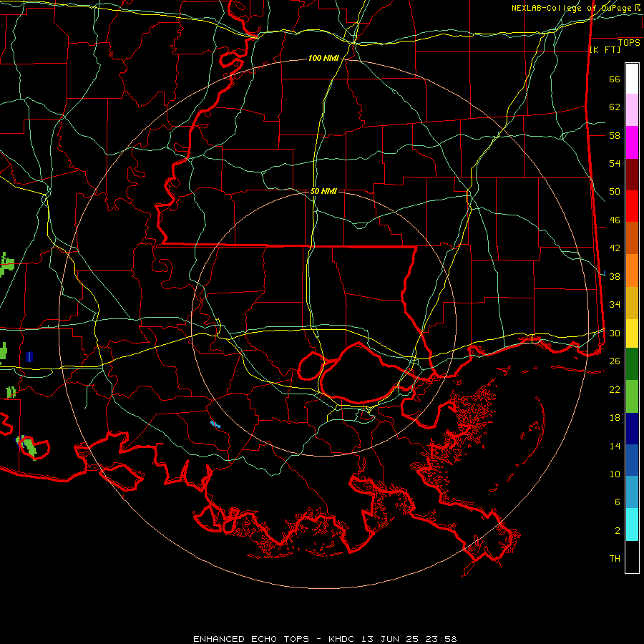Click the [K FT] units label
Screen dimensions: 644x644
[605, 50]
